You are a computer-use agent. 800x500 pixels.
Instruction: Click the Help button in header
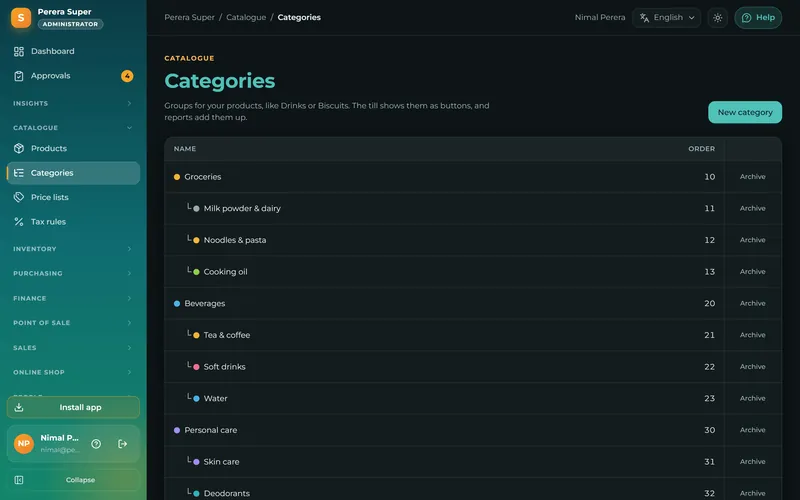[x=758, y=18]
